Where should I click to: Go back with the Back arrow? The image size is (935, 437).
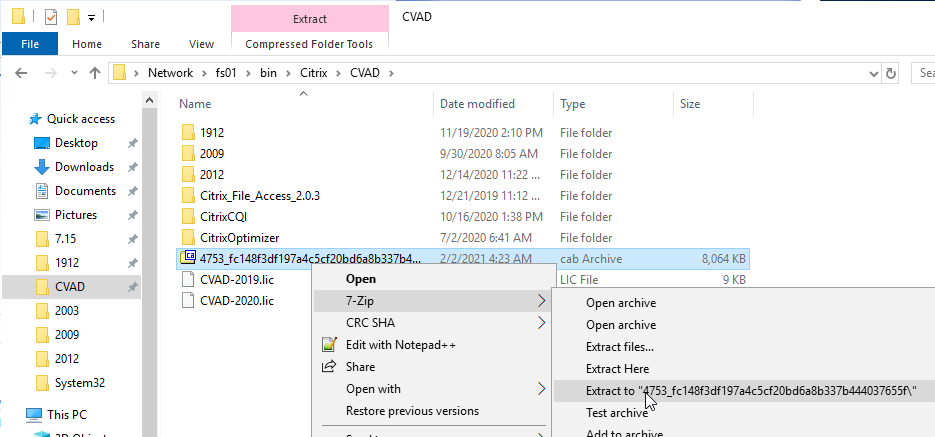click(21, 73)
